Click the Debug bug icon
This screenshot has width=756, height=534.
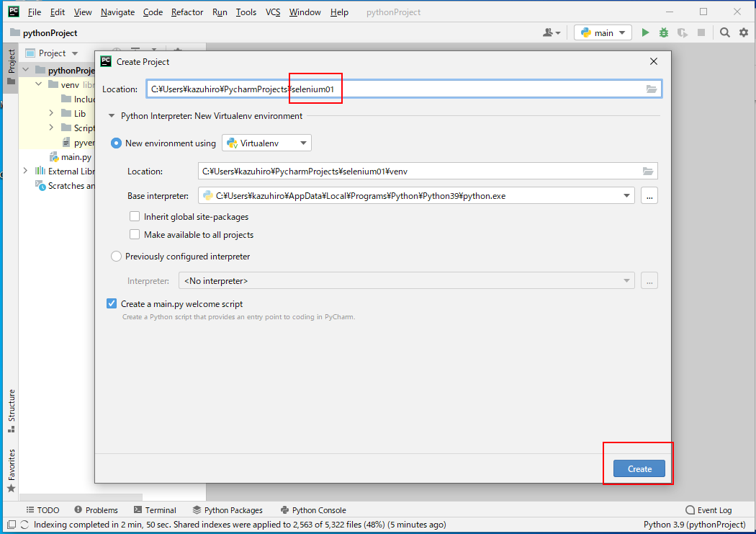pos(663,32)
